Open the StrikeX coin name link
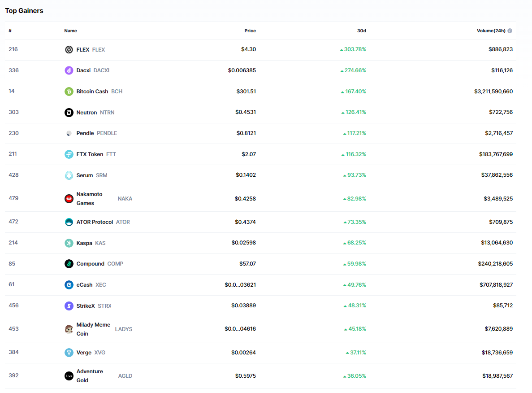 (86, 306)
